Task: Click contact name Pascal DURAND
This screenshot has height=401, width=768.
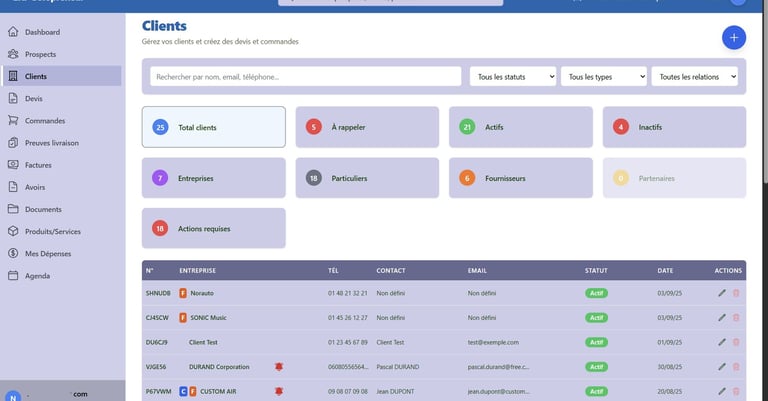Action: 398,366
